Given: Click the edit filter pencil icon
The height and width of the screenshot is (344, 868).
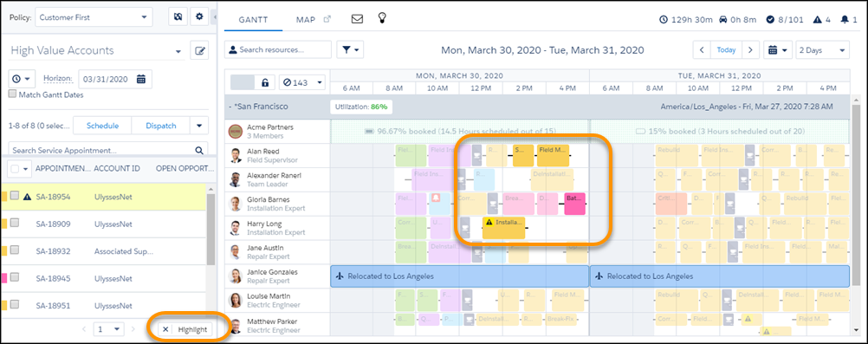Looking at the screenshot, I should tap(199, 51).
